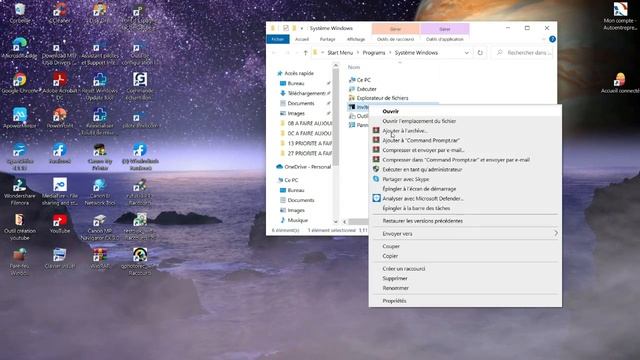Open the Outils d'application tab
The image size is (640, 360).
pyautogui.click(x=444, y=39)
